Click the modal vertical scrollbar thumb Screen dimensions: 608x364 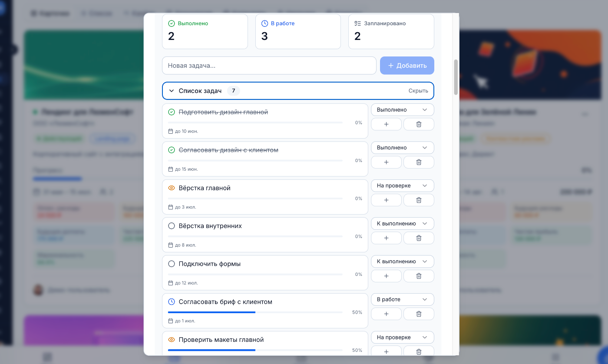[456, 77]
